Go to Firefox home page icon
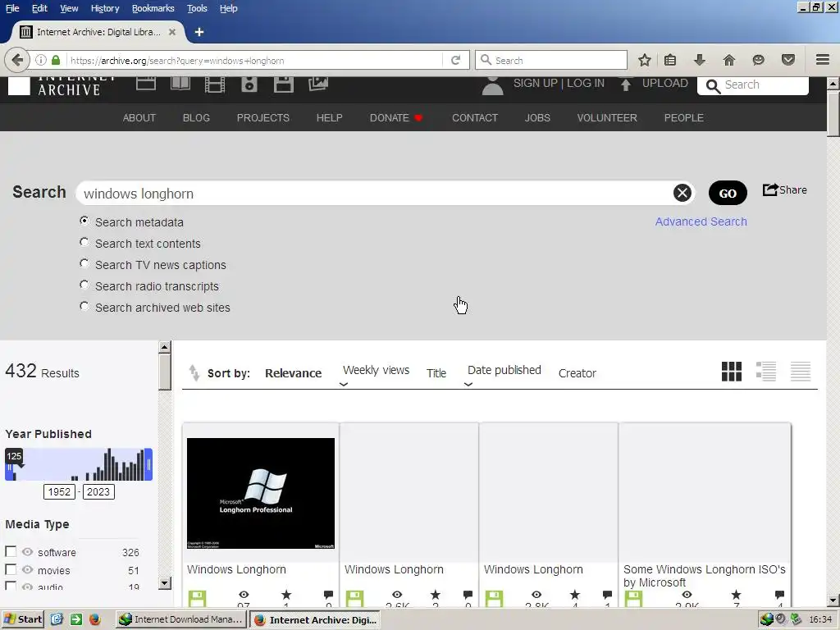840x630 pixels. (x=729, y=60)
